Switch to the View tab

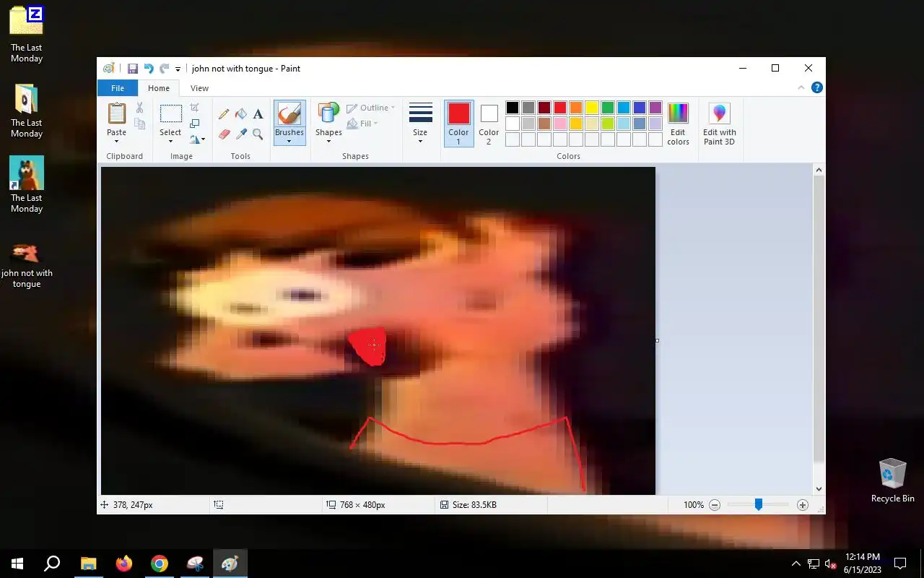[199, 88]
